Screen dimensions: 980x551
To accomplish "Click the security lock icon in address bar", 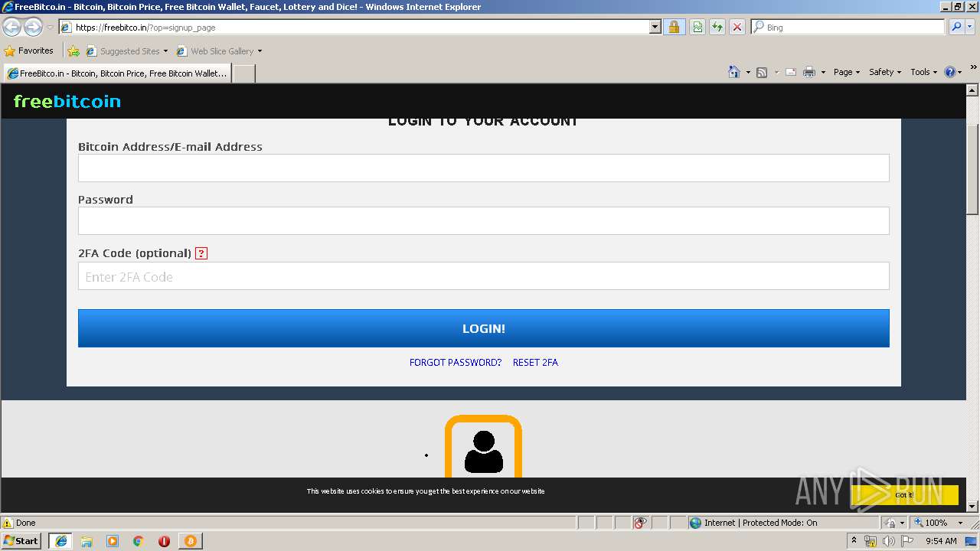I will [x=674, y=27].
